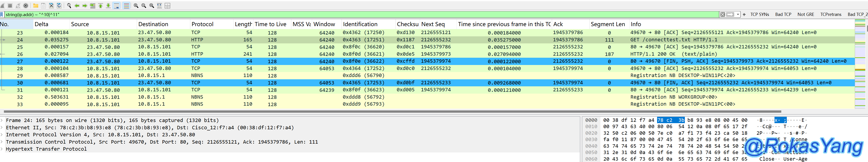Click the open capture file folder icon

(35, 6)
